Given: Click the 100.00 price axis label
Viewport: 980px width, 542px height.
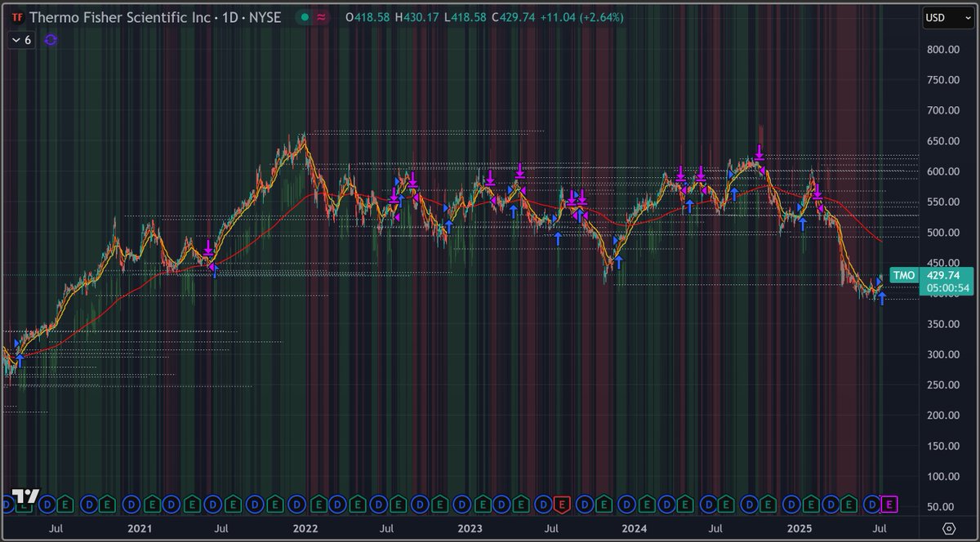Looking at the screenshot, I should [x=942, y=477].
